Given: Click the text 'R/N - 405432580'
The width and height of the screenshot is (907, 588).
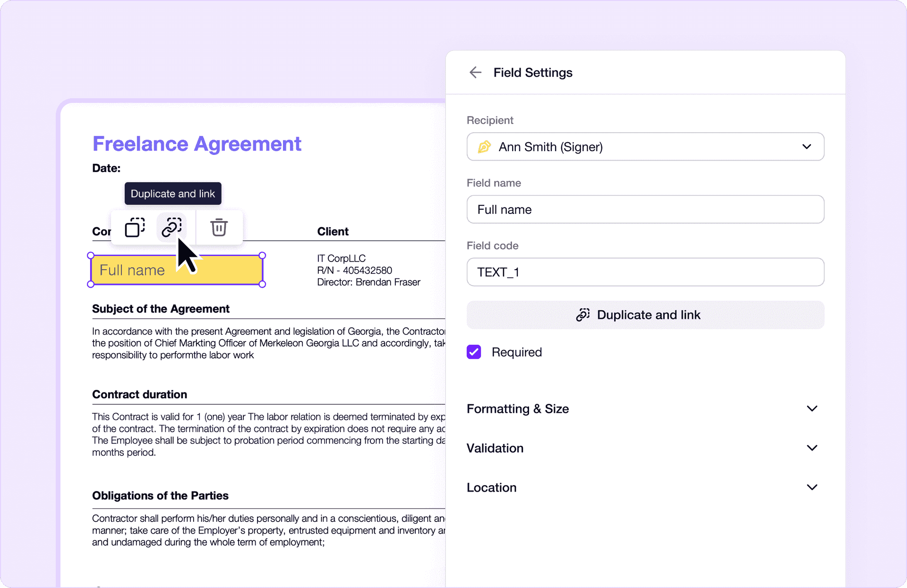Looking at the screenshot, I should (354, 270).
